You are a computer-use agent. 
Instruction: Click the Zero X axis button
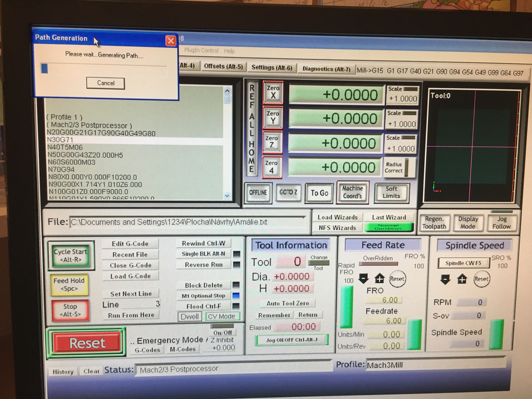273,92
